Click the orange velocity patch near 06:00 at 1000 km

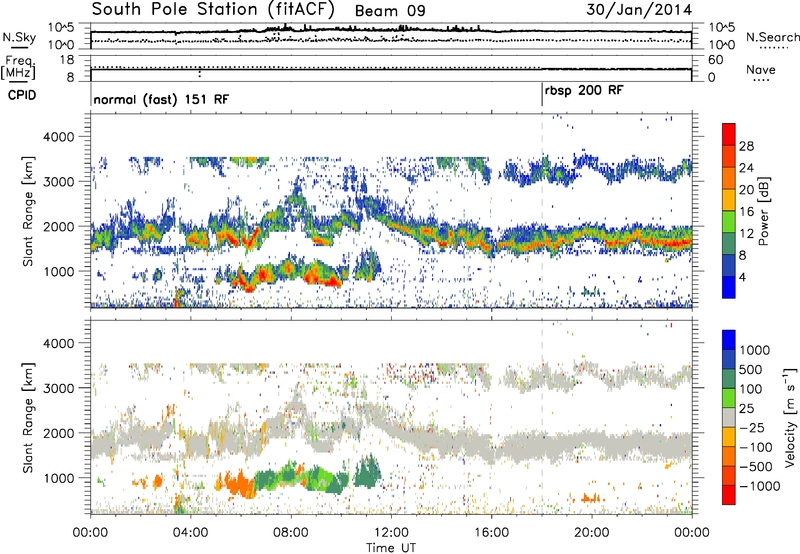(x=238, y=483)
